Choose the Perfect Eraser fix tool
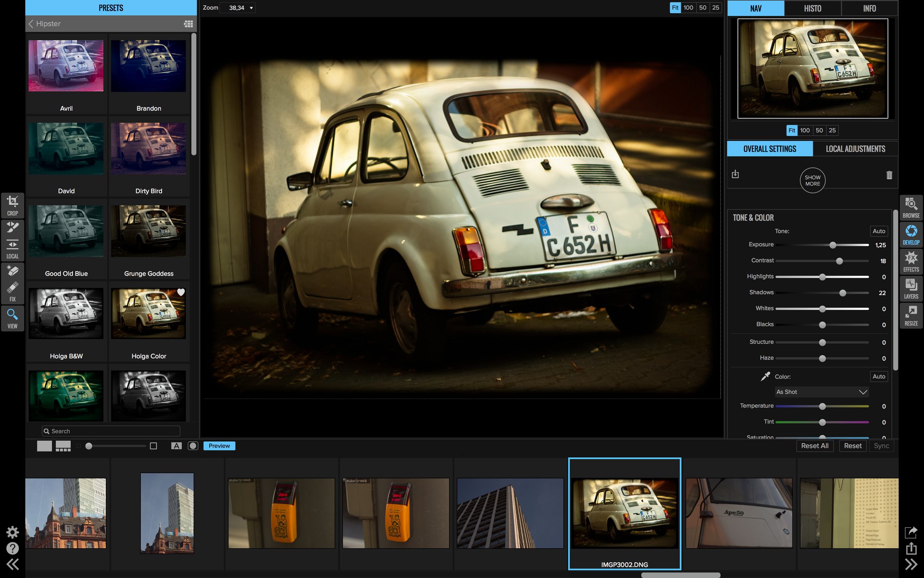This screenshot has height=578, width=924. click(12, 271)
